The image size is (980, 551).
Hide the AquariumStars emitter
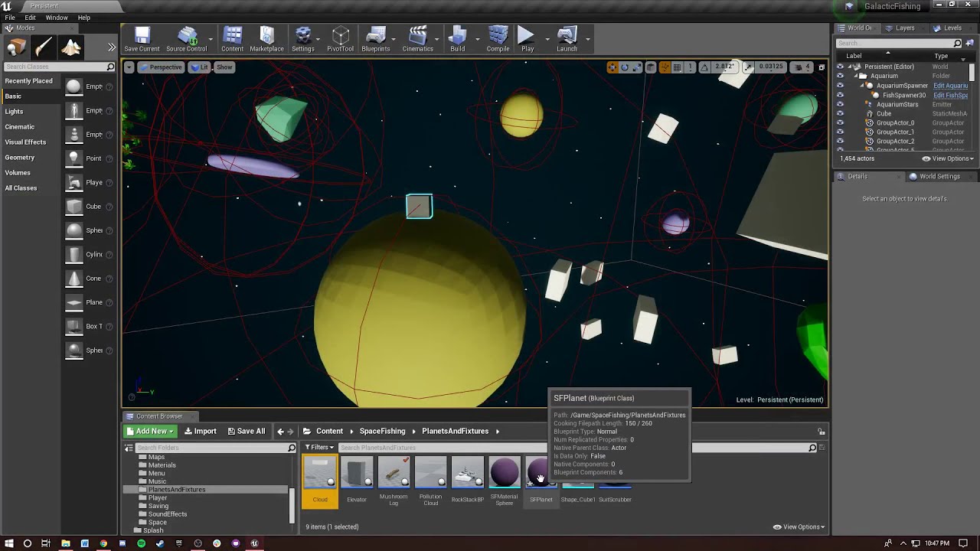(x=840, y=104)
